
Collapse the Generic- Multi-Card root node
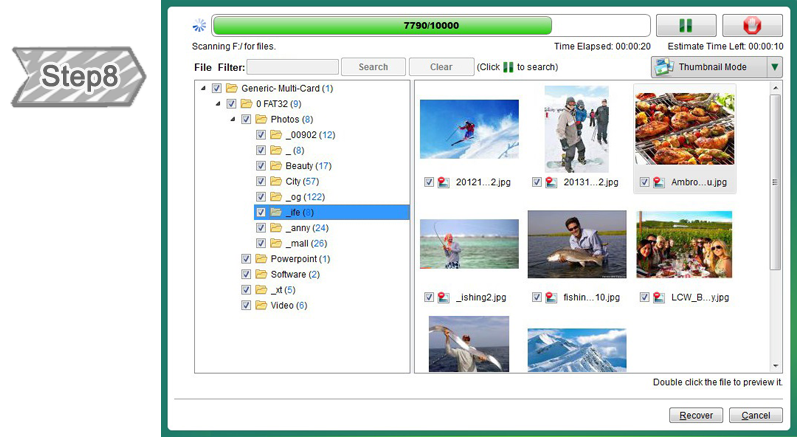(x=204, y=88)
